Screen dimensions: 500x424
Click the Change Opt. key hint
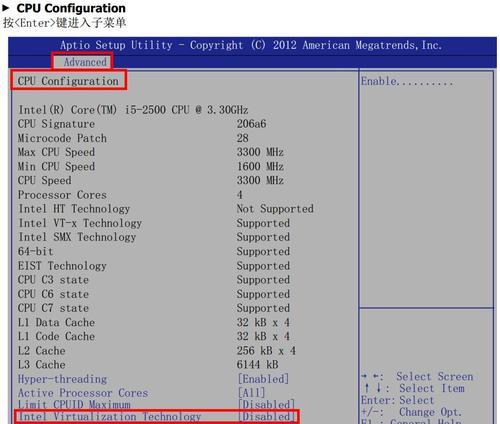(412, 412)
